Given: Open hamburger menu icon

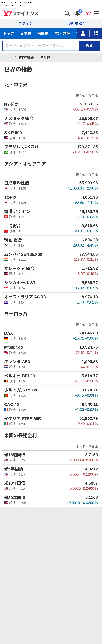Looking at the screenshot, I should coord(96,13).
